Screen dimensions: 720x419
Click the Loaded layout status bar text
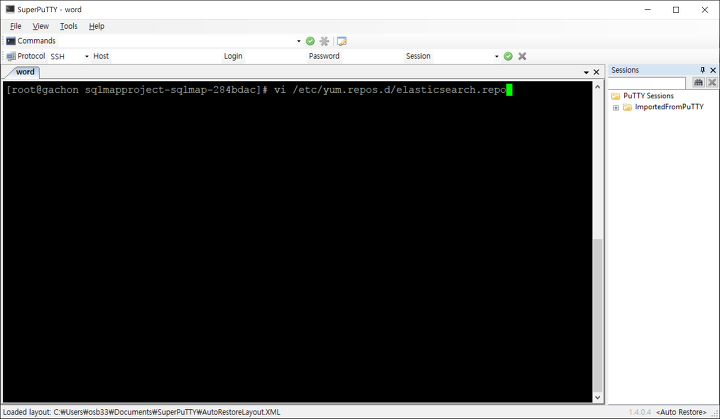pyautogui.click(x=141, y=412)
